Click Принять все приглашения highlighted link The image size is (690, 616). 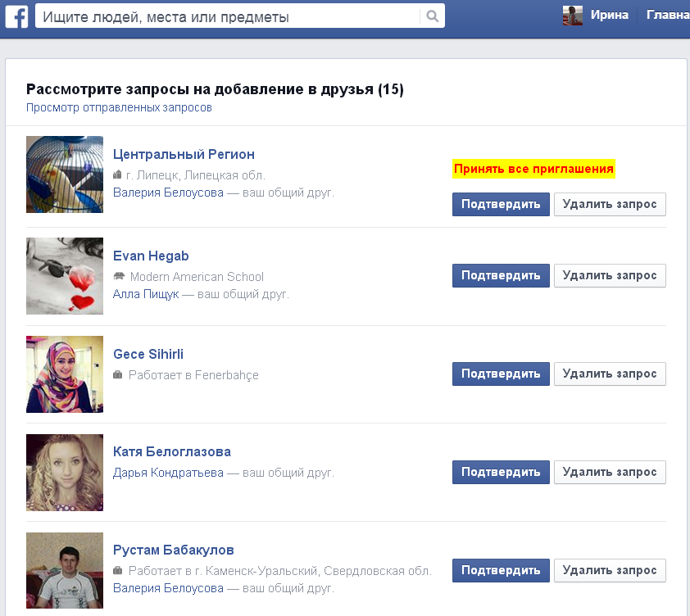point(533,169)
